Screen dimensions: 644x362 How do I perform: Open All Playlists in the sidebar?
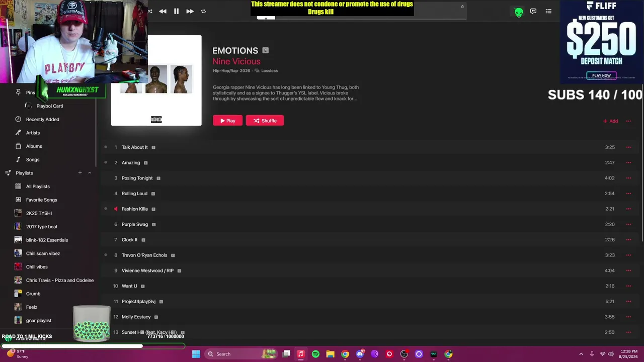38,187
